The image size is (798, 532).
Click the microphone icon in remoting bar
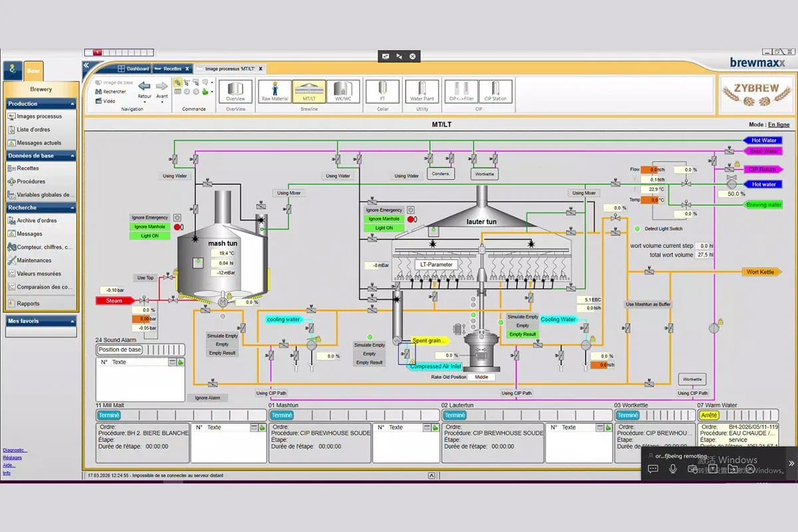tap(673, 469)
